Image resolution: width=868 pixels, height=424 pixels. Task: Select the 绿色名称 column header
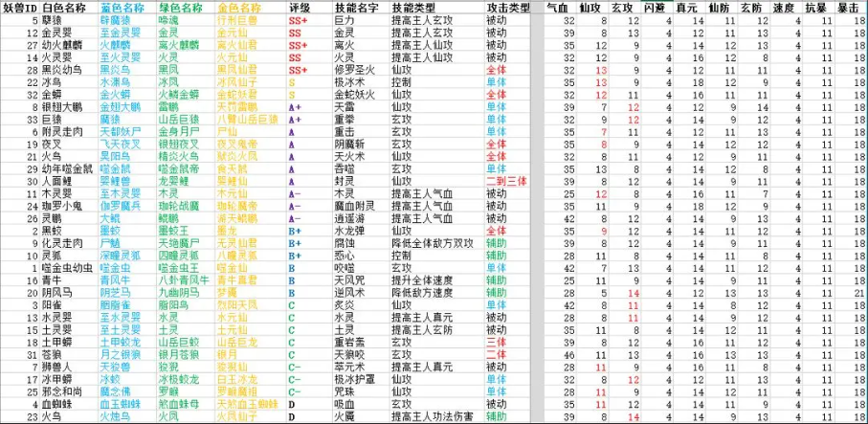pos(180,7)
